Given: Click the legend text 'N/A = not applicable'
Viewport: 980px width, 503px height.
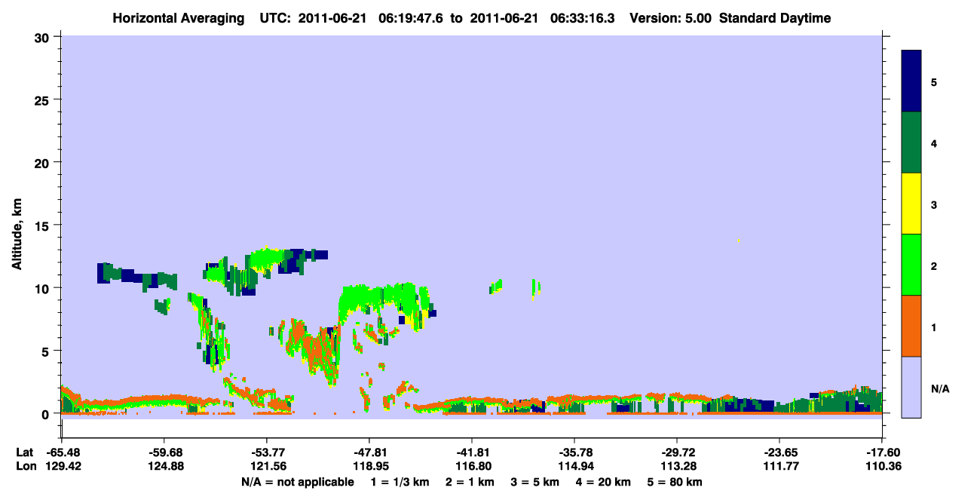Looking at the screenshot, I should pos(297,482).
